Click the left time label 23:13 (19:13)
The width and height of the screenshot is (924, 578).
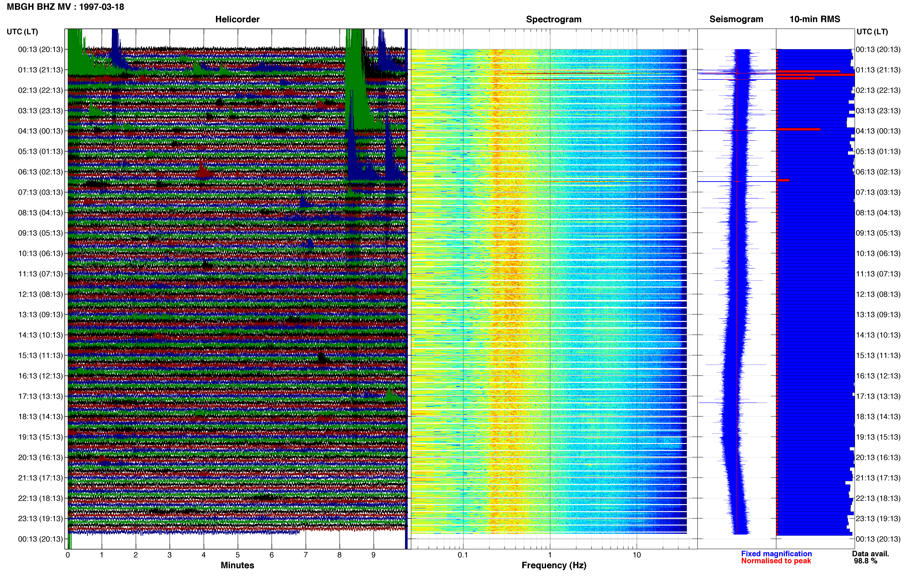[x=40, y=519]
